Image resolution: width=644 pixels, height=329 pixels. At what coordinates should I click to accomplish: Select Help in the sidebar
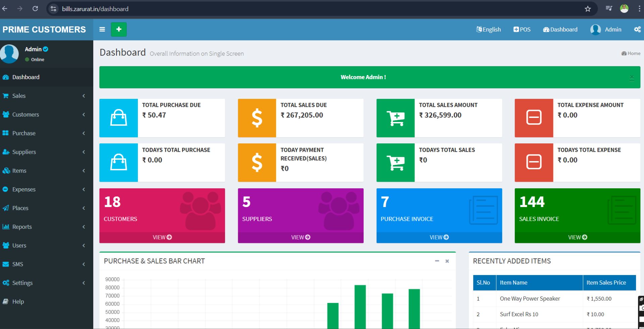18,302
